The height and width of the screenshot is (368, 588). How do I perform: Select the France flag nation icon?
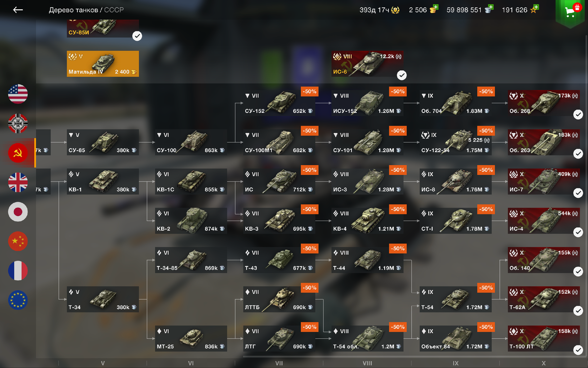point(18,271)
